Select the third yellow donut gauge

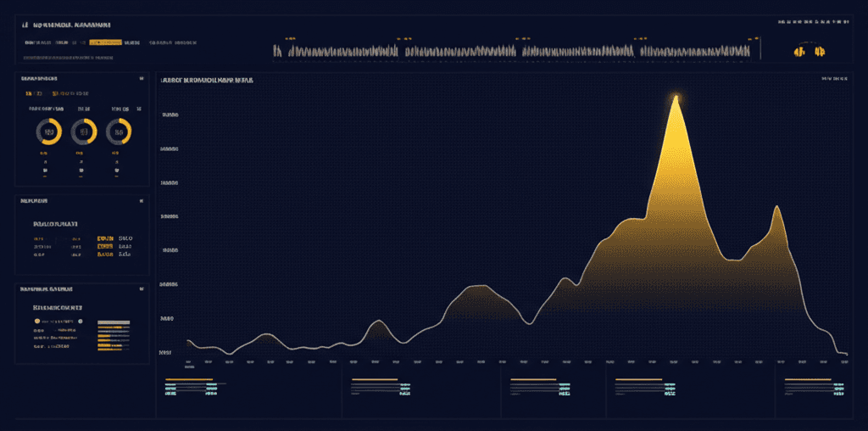[119, 132]
